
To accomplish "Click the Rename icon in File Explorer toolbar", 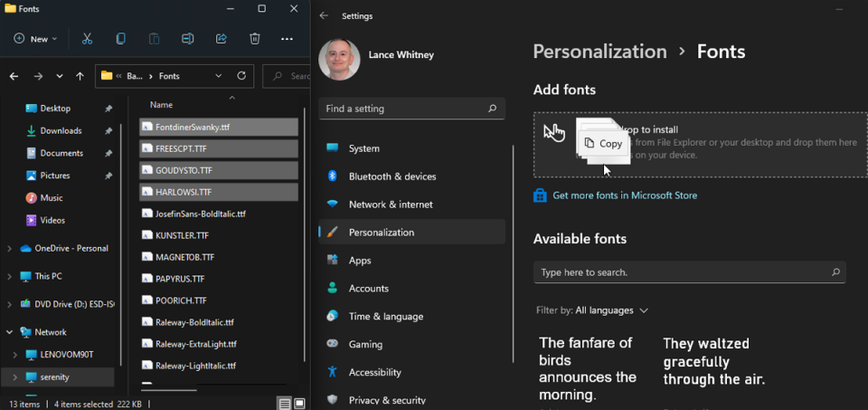I will 188,39.
